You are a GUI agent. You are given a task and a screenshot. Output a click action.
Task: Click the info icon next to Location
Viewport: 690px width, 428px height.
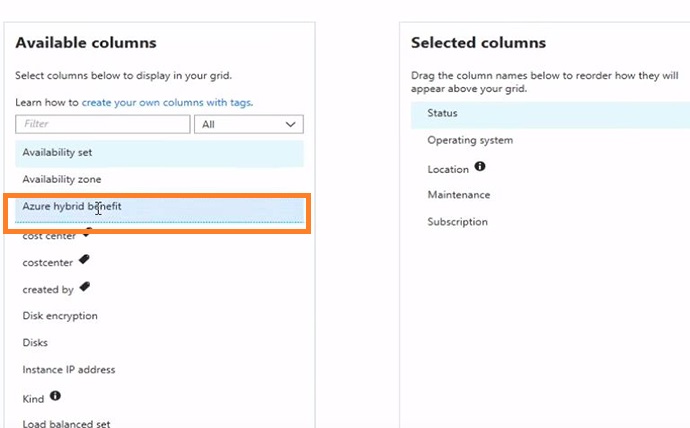coord(480,166)
